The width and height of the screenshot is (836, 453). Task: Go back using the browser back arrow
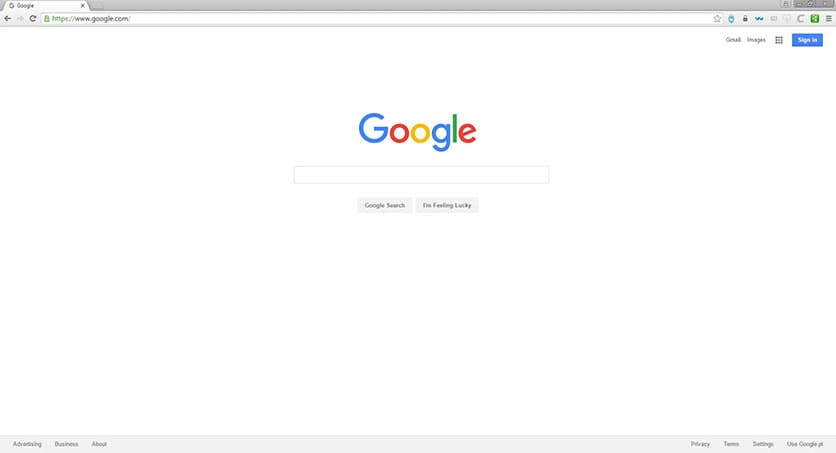(x=7, y=19)
